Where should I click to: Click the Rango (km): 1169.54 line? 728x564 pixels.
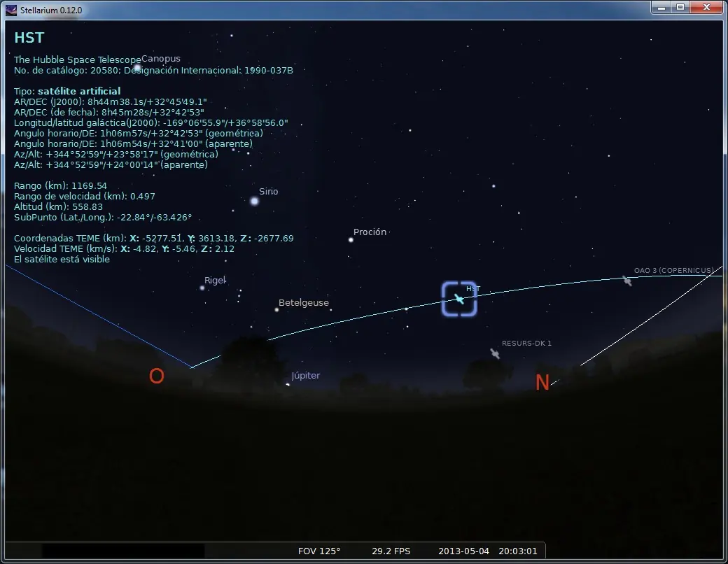tap(60, 185)
